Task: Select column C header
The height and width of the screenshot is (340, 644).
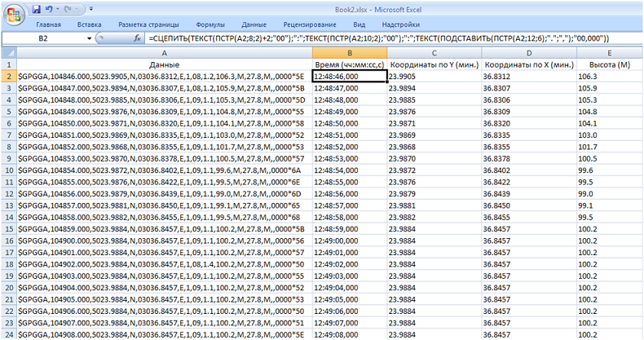Action: (x=434, y=53)
